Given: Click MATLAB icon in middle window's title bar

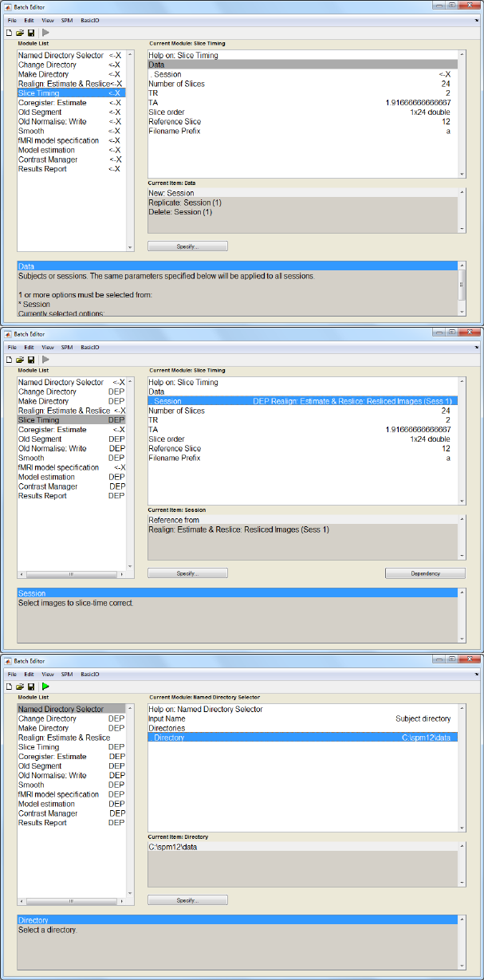Looking at the screenshot, I should tap(8, 334).
